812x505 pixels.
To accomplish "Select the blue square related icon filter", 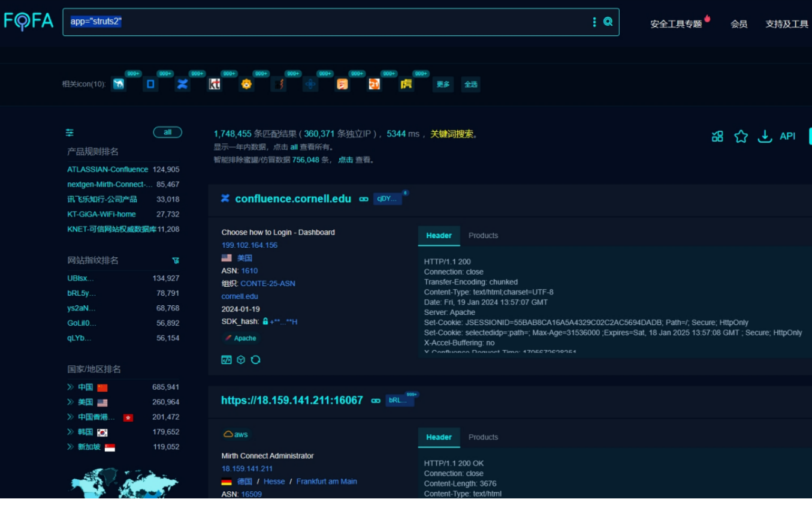I will pos(150,84).
